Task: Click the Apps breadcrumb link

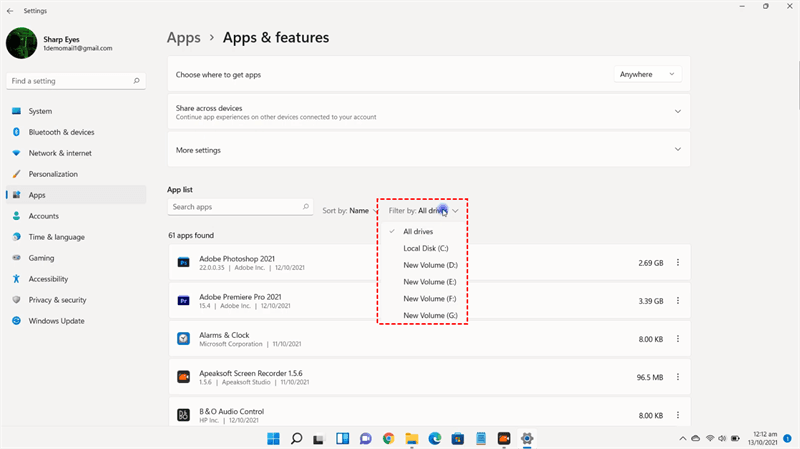Action: click(184, 38)
